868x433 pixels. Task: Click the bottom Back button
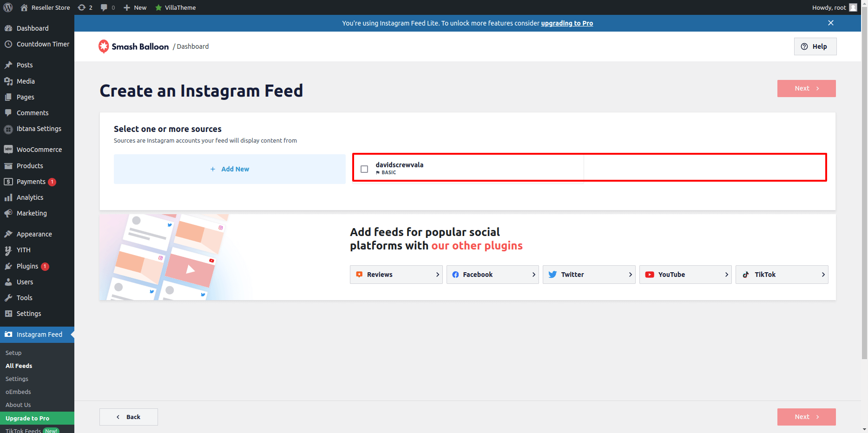pos(129,417)
